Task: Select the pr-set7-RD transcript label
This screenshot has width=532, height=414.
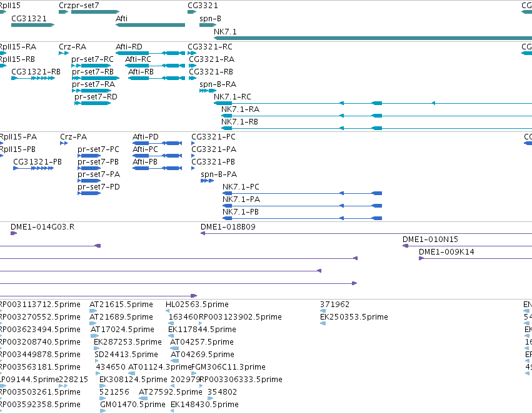Action: click(96, 97)
